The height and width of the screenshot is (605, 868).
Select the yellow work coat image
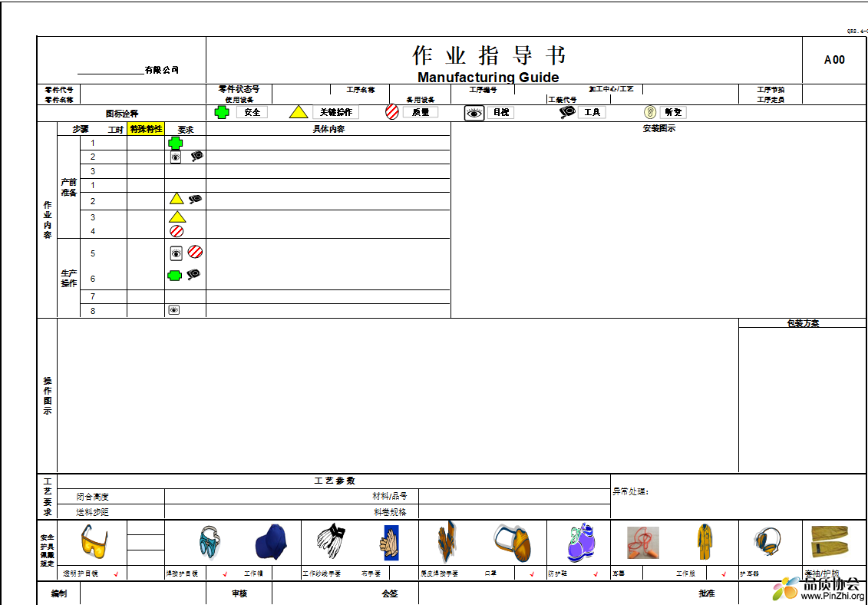tap(705, 541)
